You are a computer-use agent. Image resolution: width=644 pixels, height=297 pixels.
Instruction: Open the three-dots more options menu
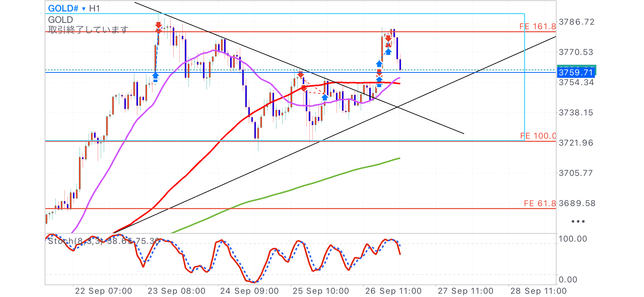point(578,221)
